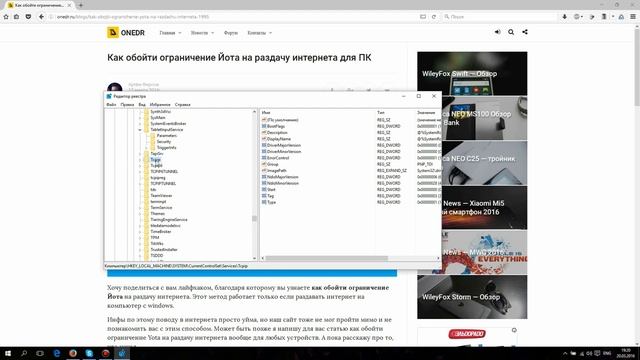
Task: Select the BootFlags registry value
Action: tap(276, 126)
